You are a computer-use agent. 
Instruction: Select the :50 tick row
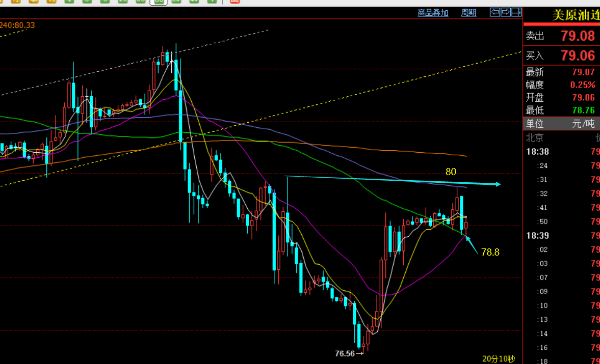click(x=561, y=221)
